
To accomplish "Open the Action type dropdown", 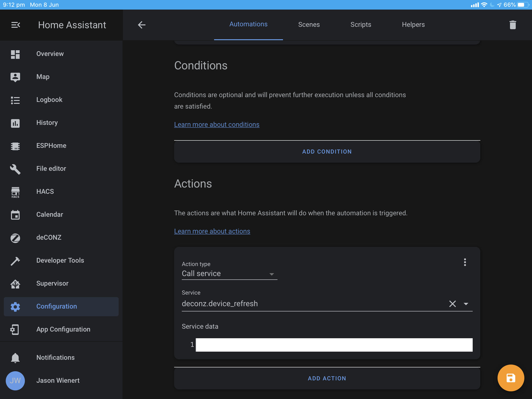I will (x=272, y=274).
